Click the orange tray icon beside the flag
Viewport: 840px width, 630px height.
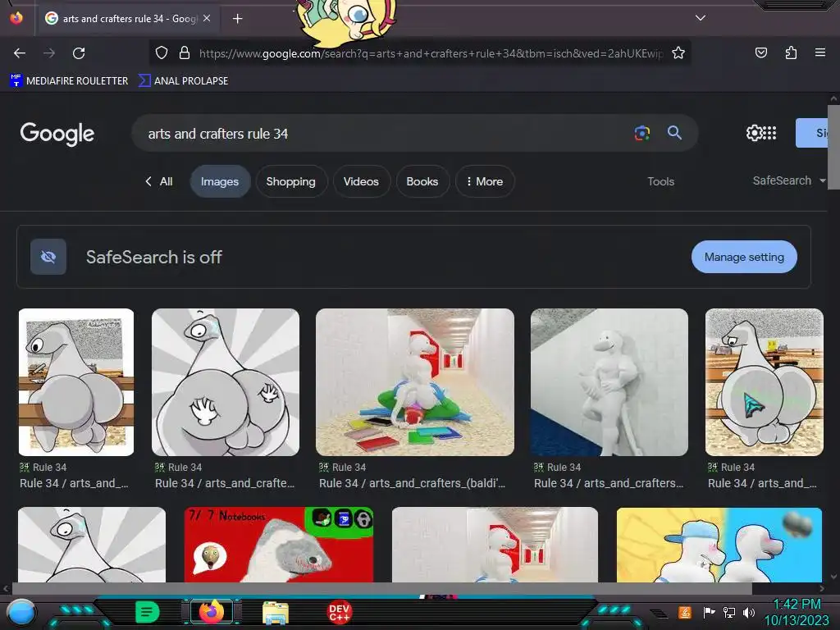point(685,612)
